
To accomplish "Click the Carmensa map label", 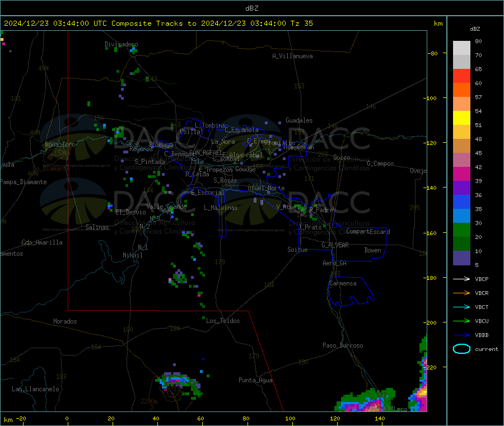I will (343, 283).
